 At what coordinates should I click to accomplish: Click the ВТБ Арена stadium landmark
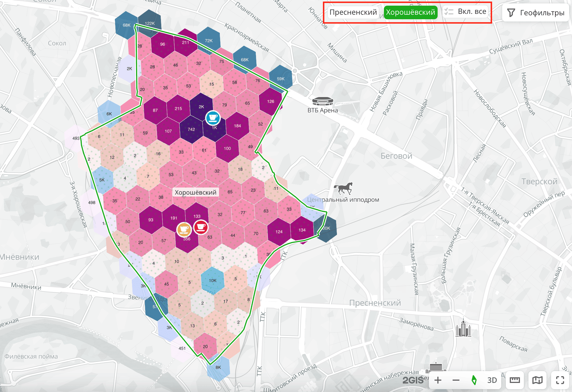(322, 101)
